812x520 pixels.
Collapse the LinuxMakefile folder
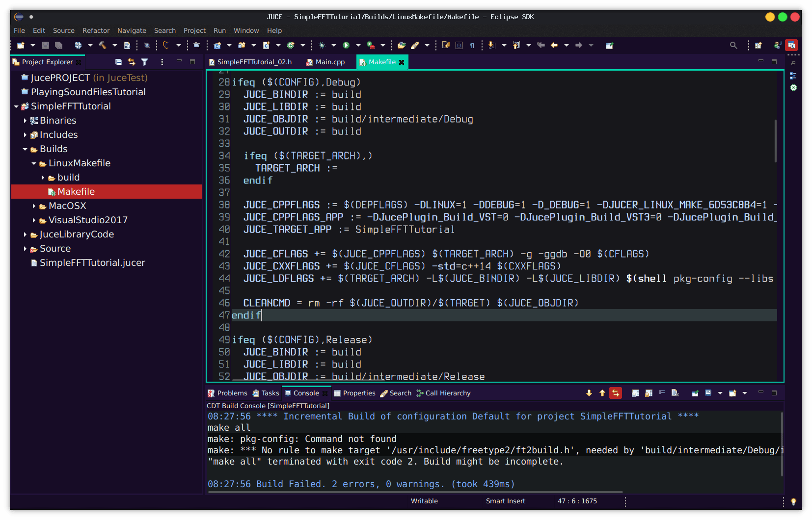tap(34, 163)
